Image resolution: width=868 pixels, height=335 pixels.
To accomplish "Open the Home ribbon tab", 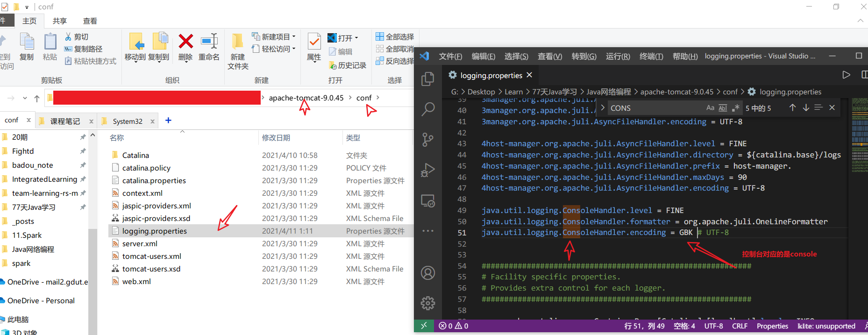I will [x=29, y=21].
